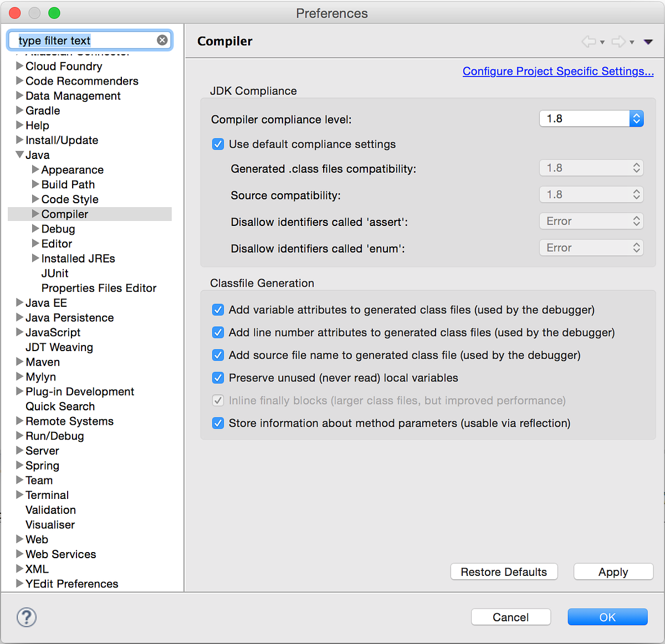Click OK to save preferences

(x=607, y=617)
